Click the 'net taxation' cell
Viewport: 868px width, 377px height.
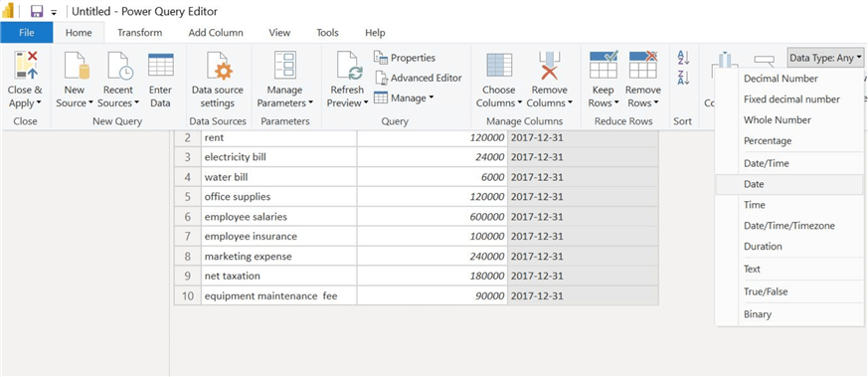pos(279,276)
